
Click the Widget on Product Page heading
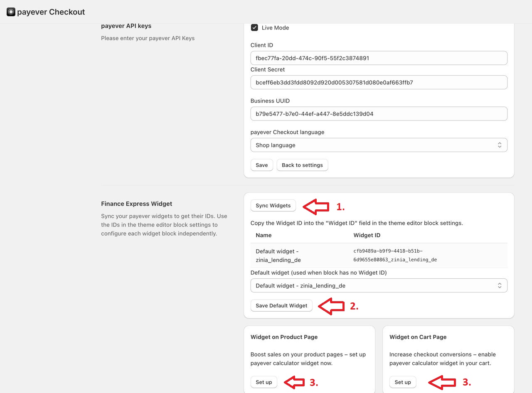pos(284,337)
